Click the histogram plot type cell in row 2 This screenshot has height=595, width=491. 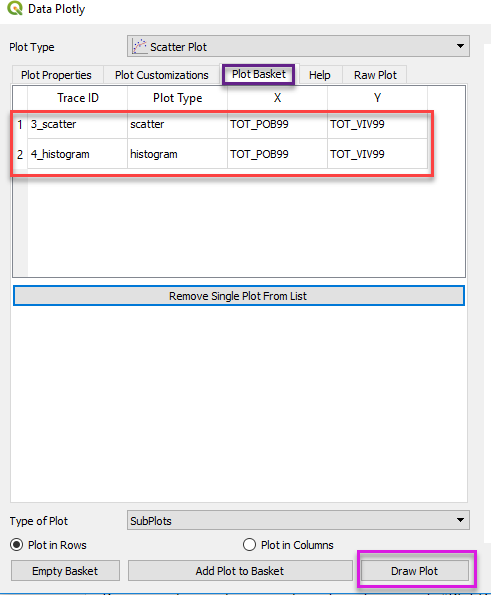tap(178, 154)
